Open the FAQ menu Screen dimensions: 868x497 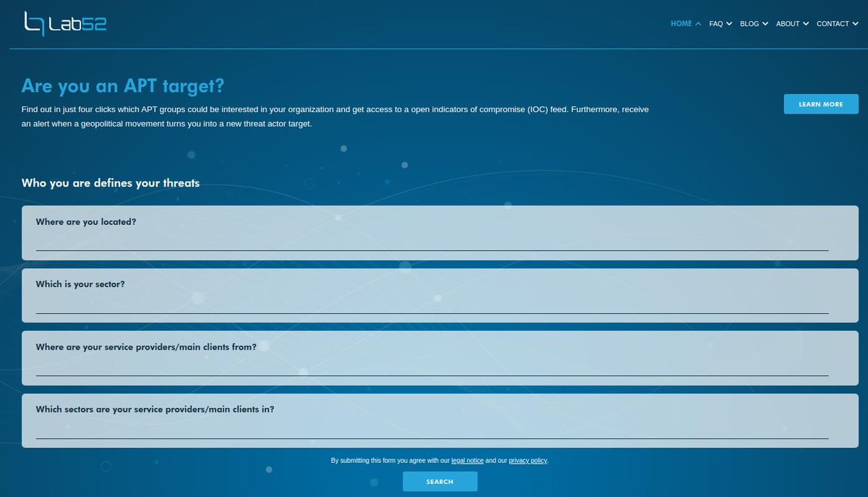pyautogui.click(x=716, y=24)
